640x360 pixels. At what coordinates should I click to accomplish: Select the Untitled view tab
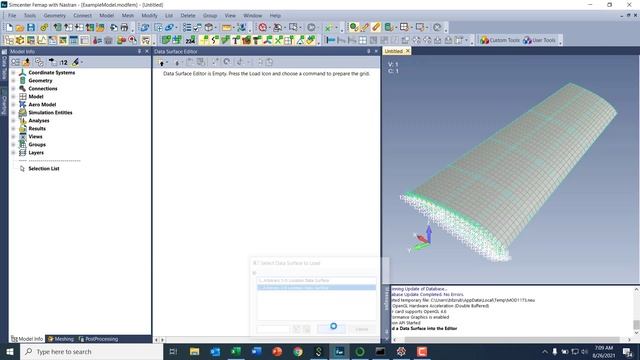click(x=393, y=51)
